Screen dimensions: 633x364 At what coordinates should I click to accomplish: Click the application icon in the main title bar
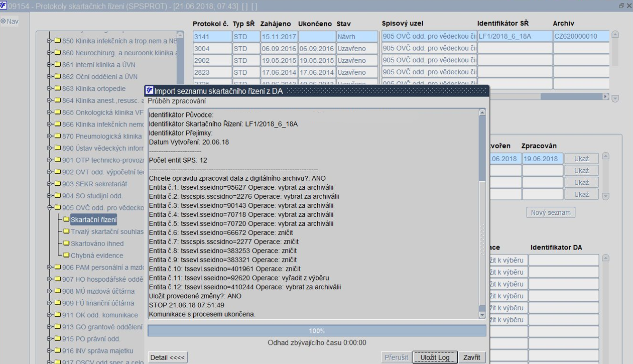coord(4,6)
